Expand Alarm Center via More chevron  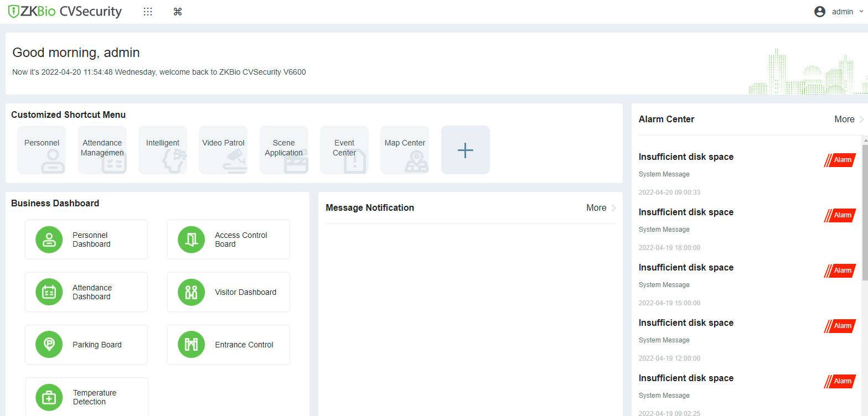tap(861, 119)
